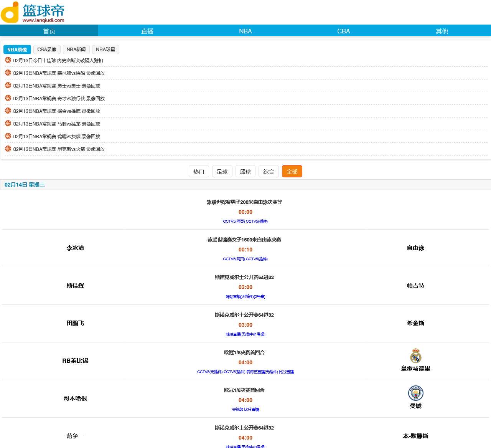Click CCTV5(网页) under 女子1500米自由泳决赛
This screenshot has width=491, height=448.
[x=234, y=259]
